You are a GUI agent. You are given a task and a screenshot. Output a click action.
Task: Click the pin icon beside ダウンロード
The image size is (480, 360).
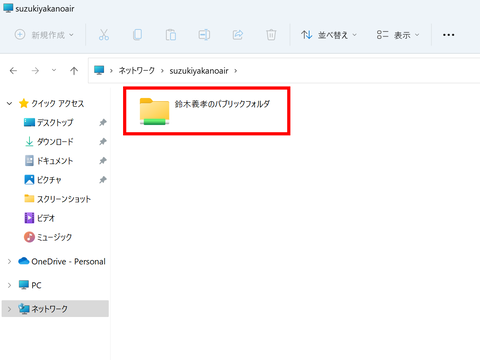coord(103,142)
